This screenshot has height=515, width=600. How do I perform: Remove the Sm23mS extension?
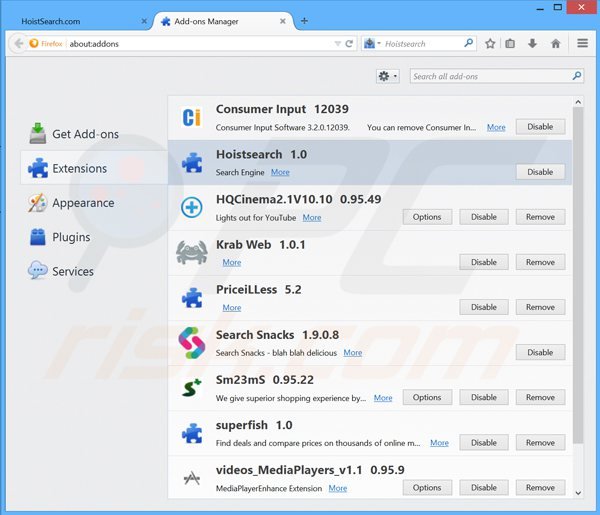[540, 398]
